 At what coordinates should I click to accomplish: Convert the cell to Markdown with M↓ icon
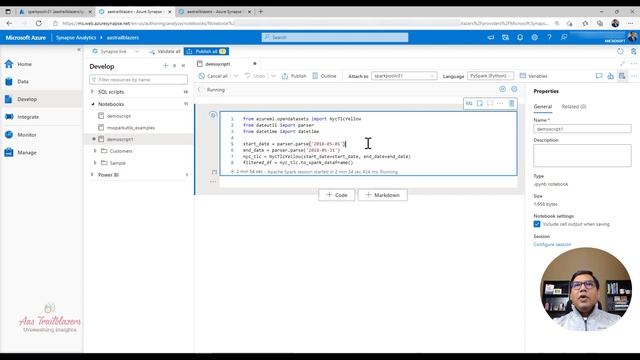point(469,104)
